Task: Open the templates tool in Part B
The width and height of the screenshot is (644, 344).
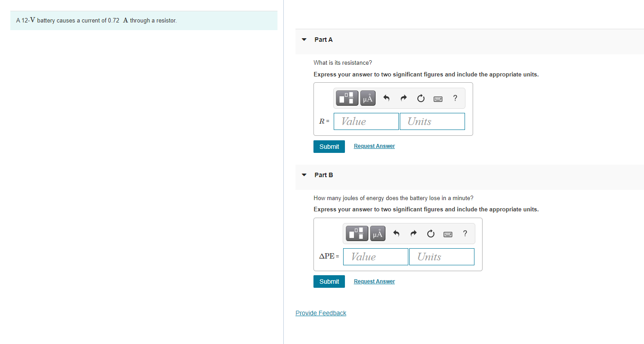Action: point(357,233)
